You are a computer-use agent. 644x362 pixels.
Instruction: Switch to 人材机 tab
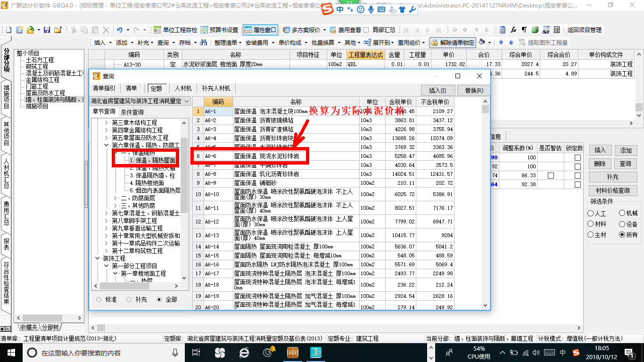pos(183,88)
